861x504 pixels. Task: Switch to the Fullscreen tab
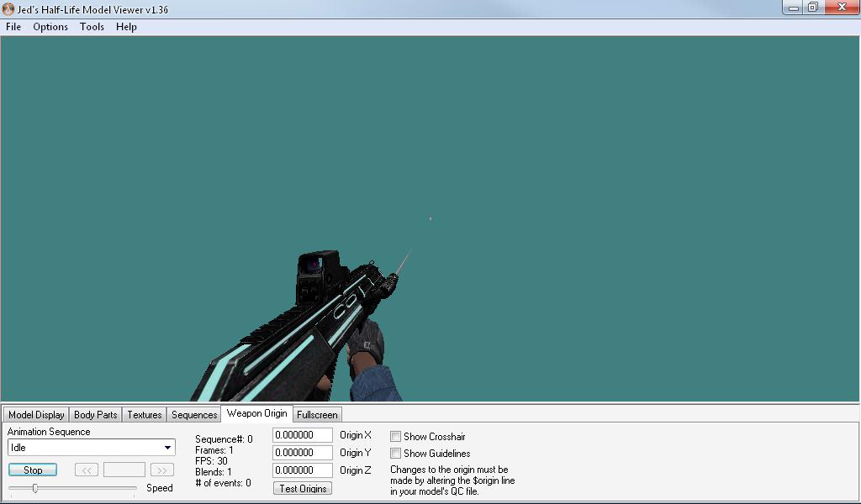(317, 415)
